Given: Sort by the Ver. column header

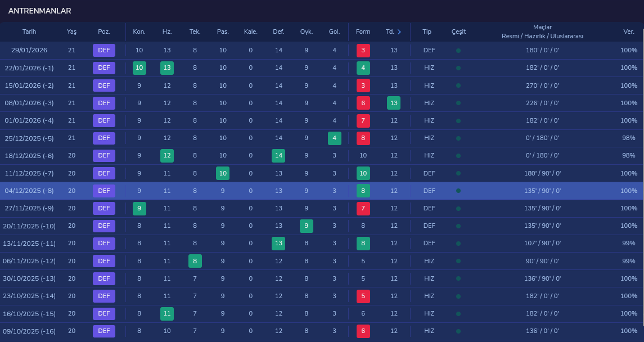Looking at the screenshot, I should point(629,31).
